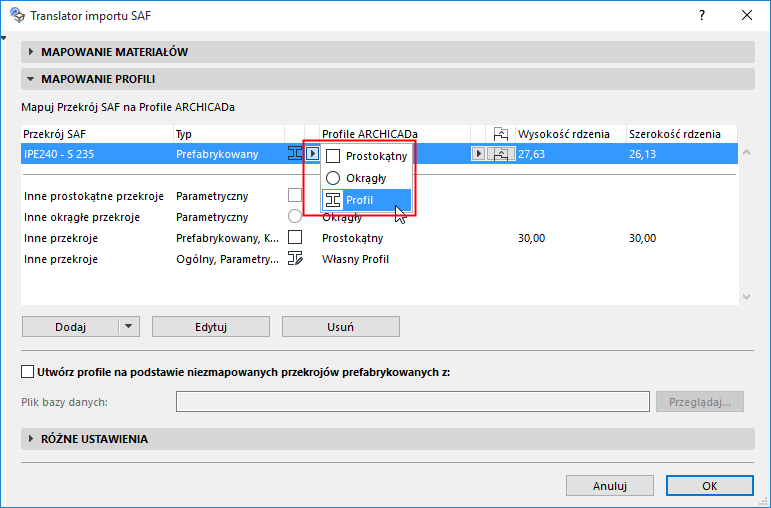The image size is (771, 508).
Task: Open profile type arrow on IPE240 row
Action: (x=312, y=154)
